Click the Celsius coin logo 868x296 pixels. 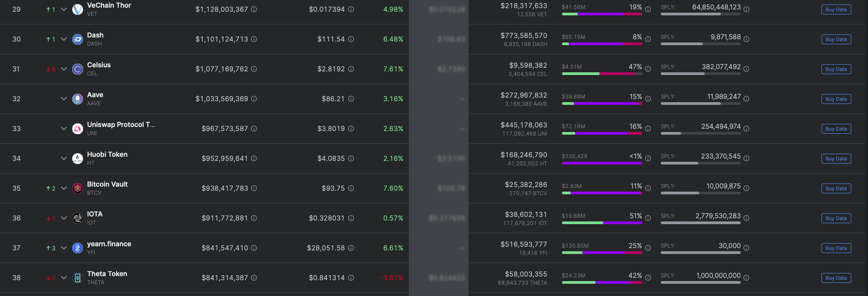[x=78, y=69]
